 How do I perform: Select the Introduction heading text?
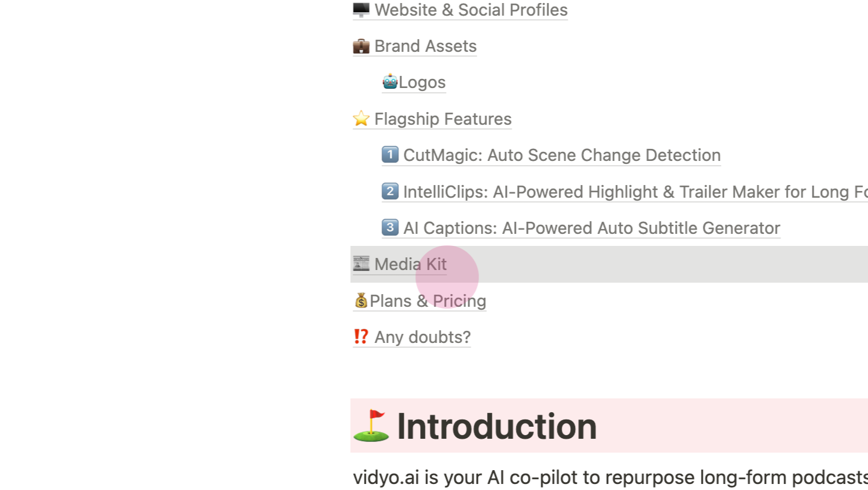coord(497,426)
